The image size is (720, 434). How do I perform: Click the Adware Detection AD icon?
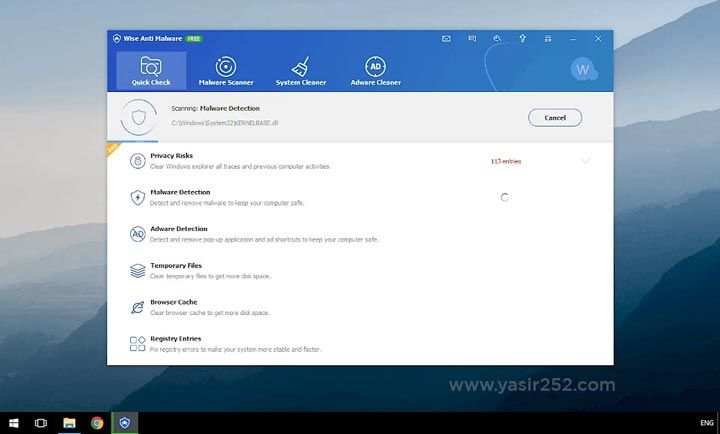coord(137,234)
